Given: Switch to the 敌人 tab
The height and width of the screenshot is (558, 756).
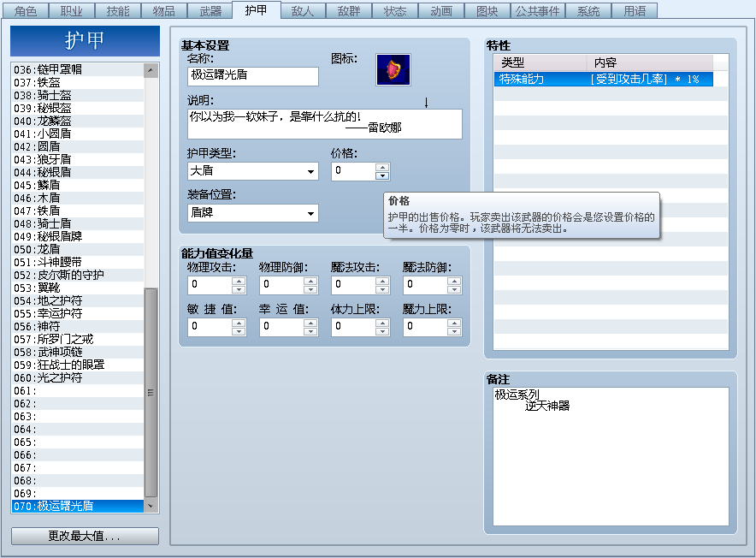Looking at the screenshot, I should pos(303,9).
